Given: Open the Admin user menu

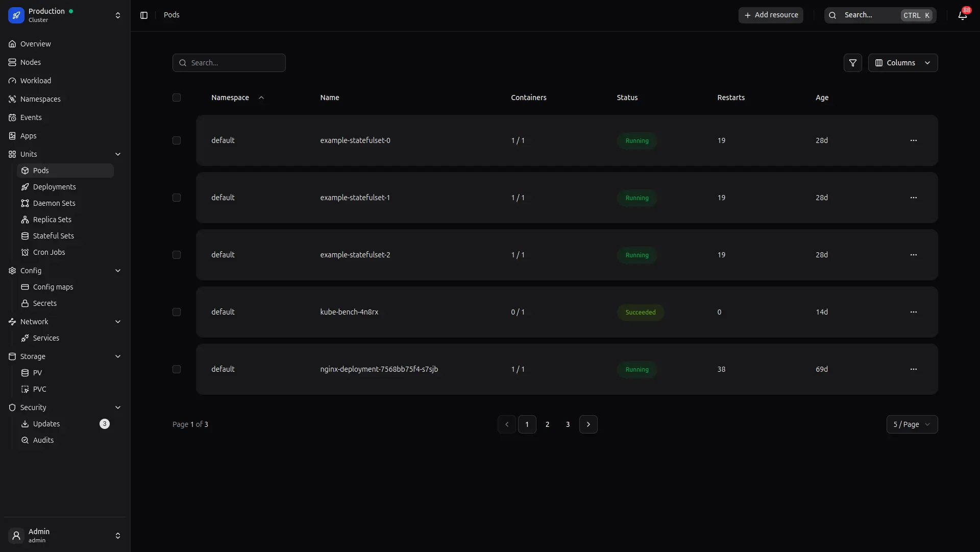Looking at the screenshot, I should click(x=65, y=536).
